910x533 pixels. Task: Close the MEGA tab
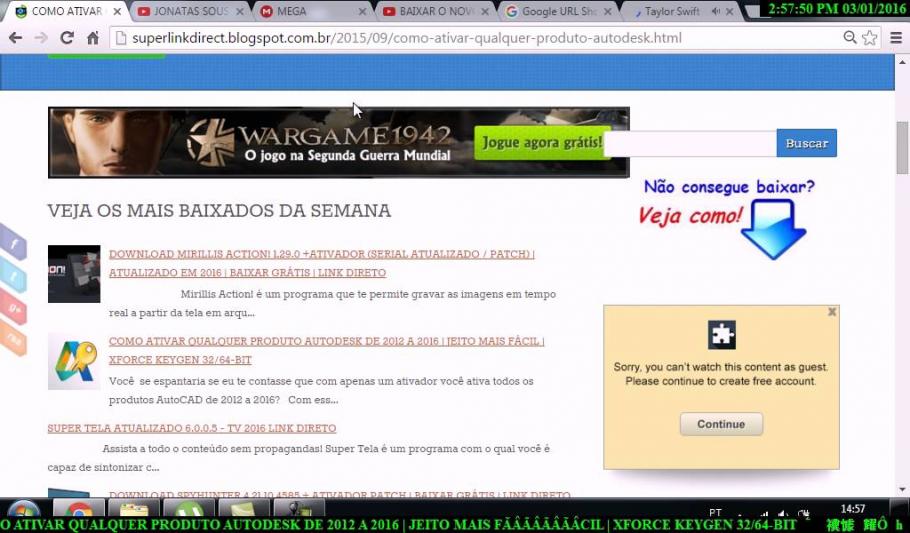tap(363, 12)
